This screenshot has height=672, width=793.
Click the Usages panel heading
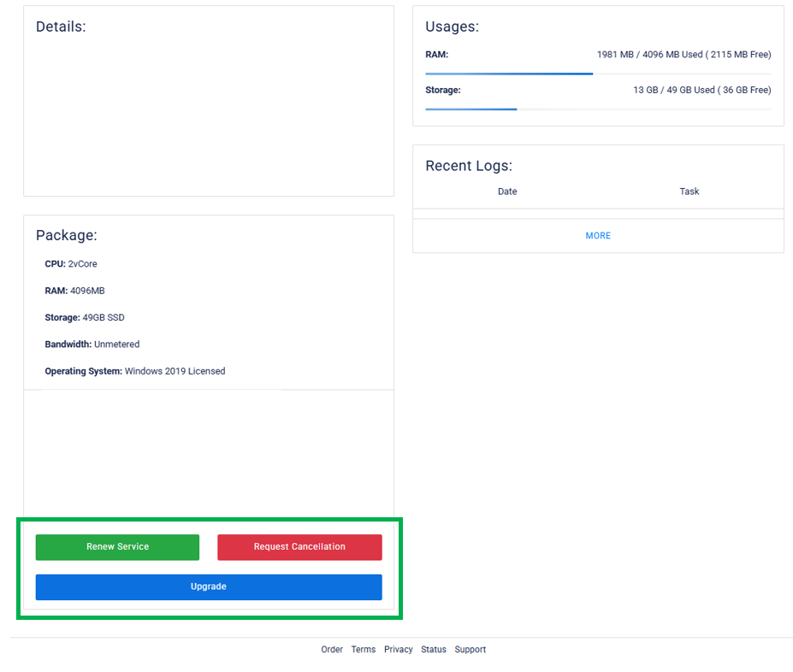coord(452,27)
